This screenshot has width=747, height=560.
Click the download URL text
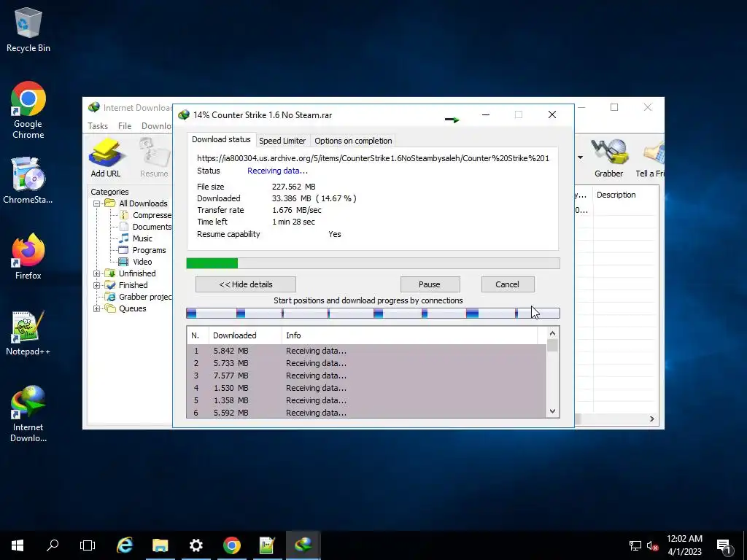tap(373, 158)
